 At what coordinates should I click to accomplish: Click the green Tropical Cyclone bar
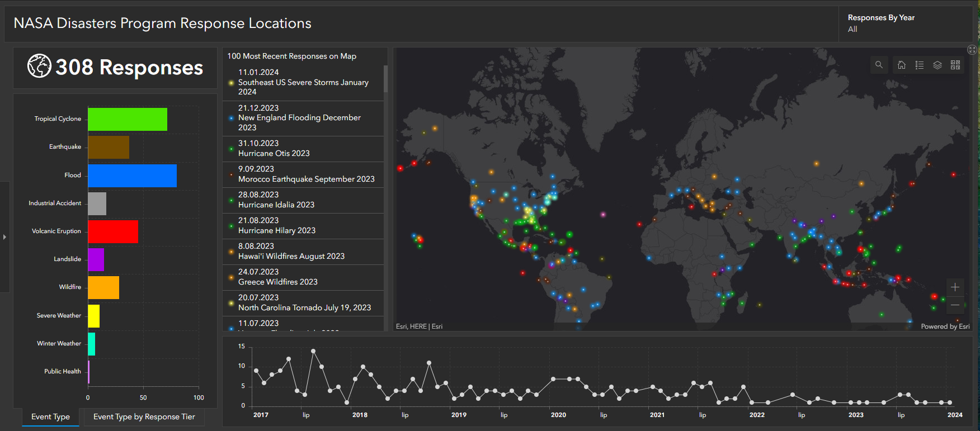(127, 120)
